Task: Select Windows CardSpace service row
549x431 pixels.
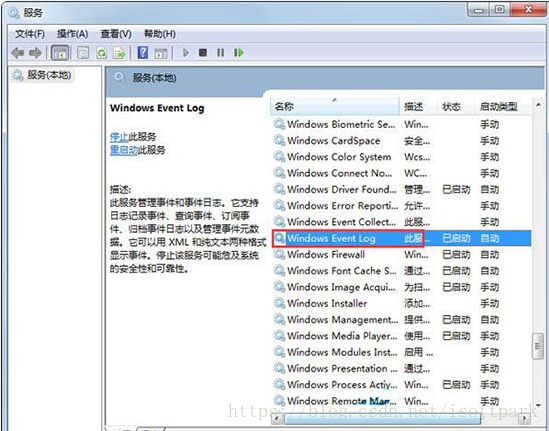Action: tap(402, 141)
